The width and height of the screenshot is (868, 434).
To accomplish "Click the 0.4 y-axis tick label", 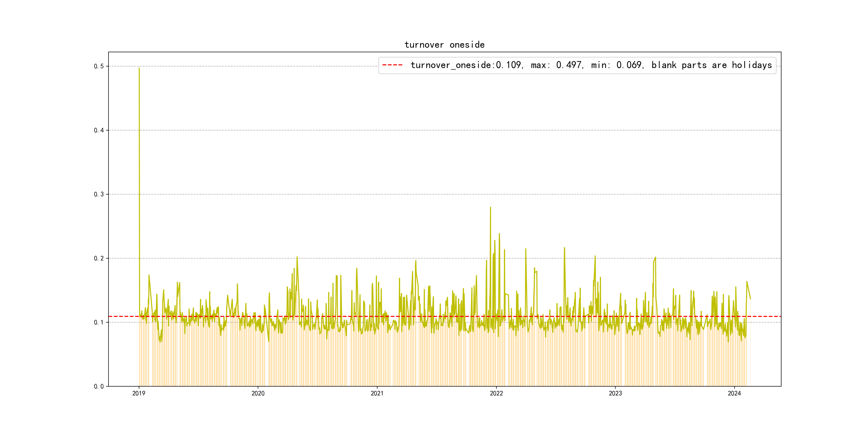I will click(x=99, y=130).
